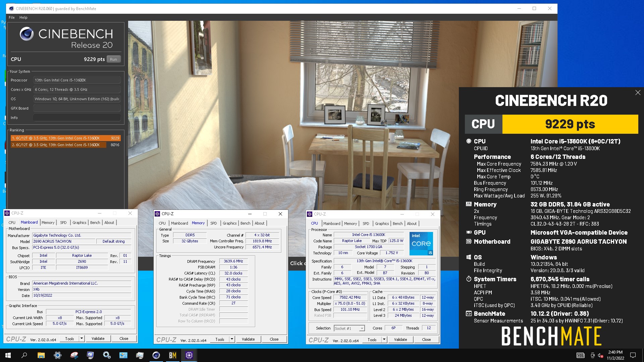Open taskbar search magnifier

pos(24,355)
